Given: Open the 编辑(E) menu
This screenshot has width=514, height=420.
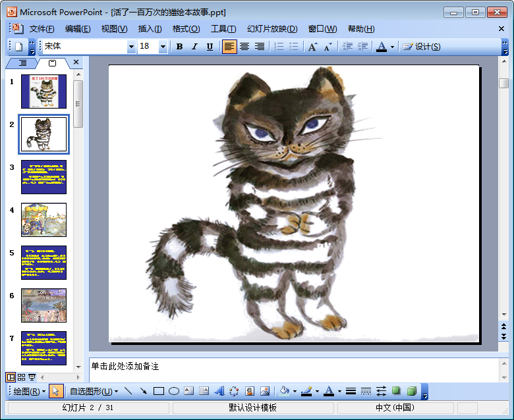Looking at the screenshot, I should (x=78, y=29).
